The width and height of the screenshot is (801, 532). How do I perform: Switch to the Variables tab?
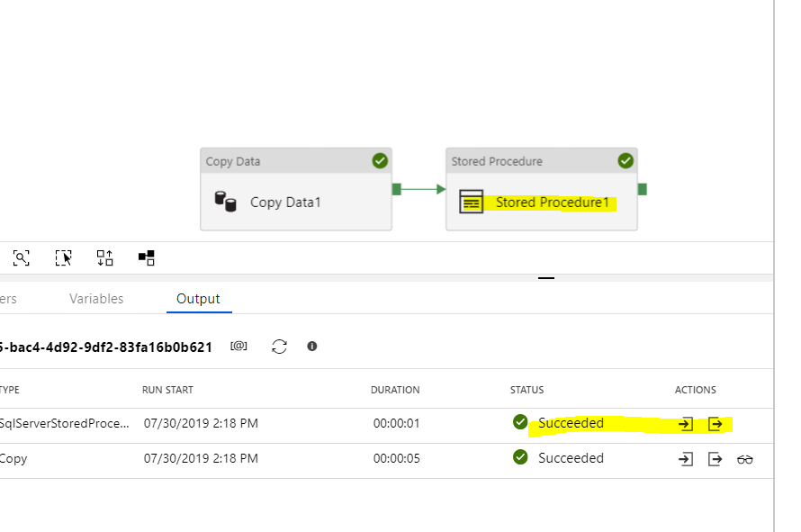click(96, 299)
